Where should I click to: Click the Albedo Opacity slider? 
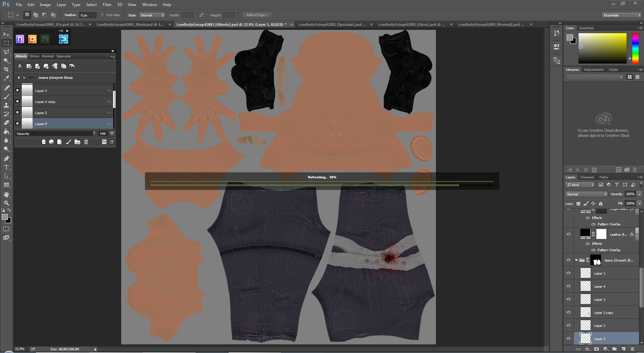(56, 133)
